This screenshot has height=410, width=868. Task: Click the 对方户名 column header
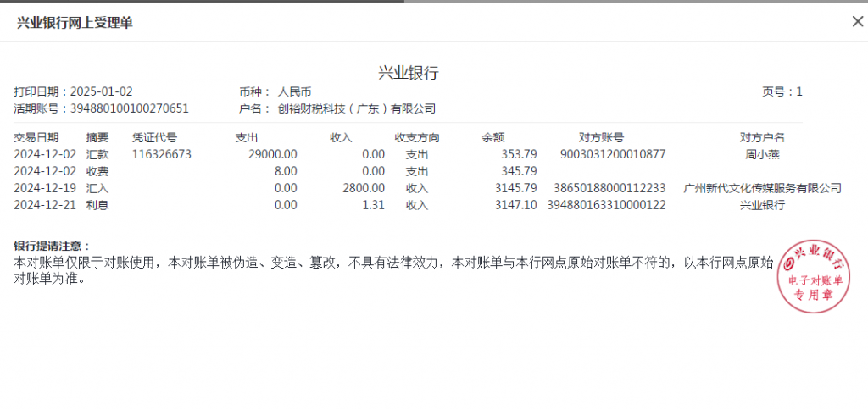[762, 138]
